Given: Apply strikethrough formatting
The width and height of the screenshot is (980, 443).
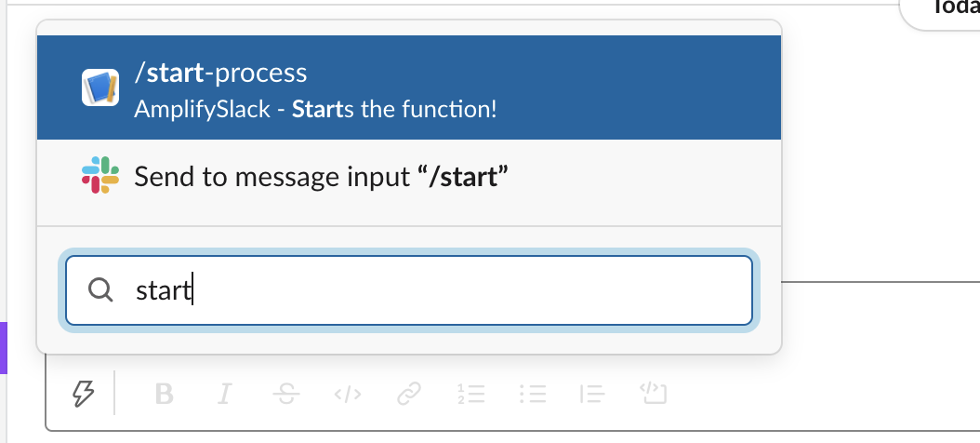Looking at the screenshot, I should 281,395.
